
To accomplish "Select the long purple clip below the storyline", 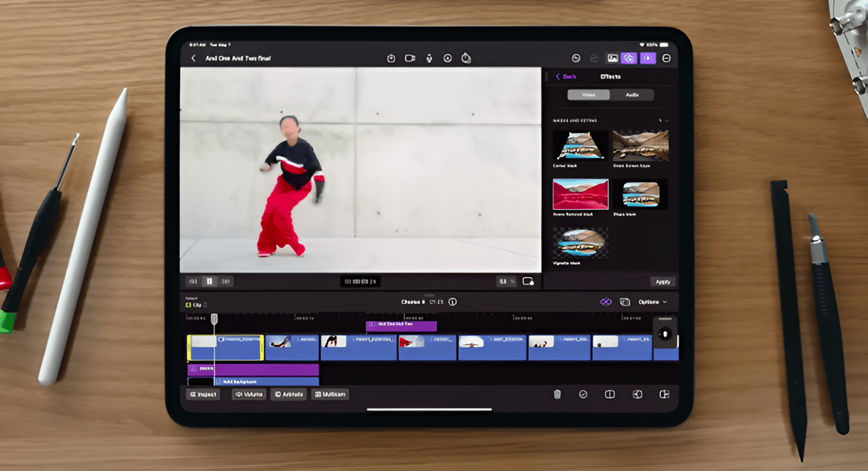I will [253, 369].
